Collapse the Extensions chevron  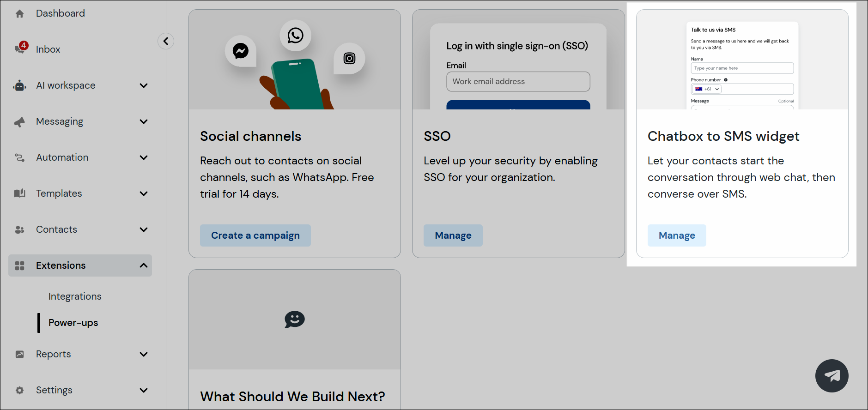(x=144, y=265)
